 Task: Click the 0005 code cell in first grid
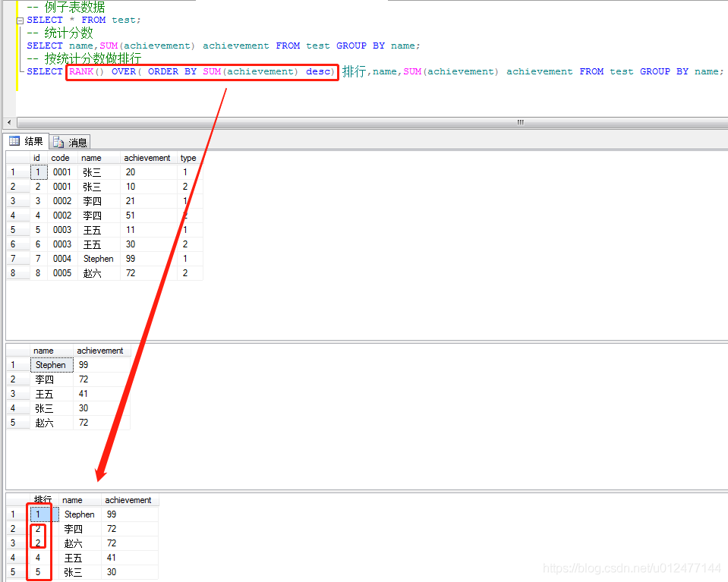62,273
